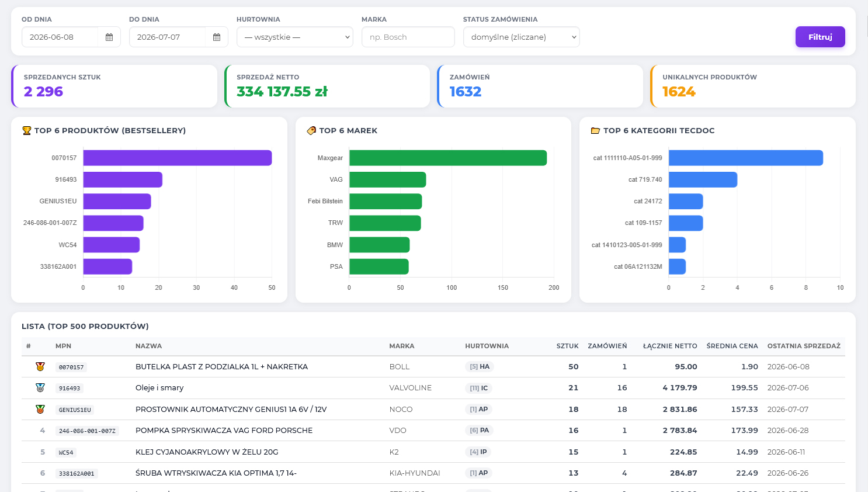Click bronze medal icon in row GENIUS1EU

coord(40,410)
